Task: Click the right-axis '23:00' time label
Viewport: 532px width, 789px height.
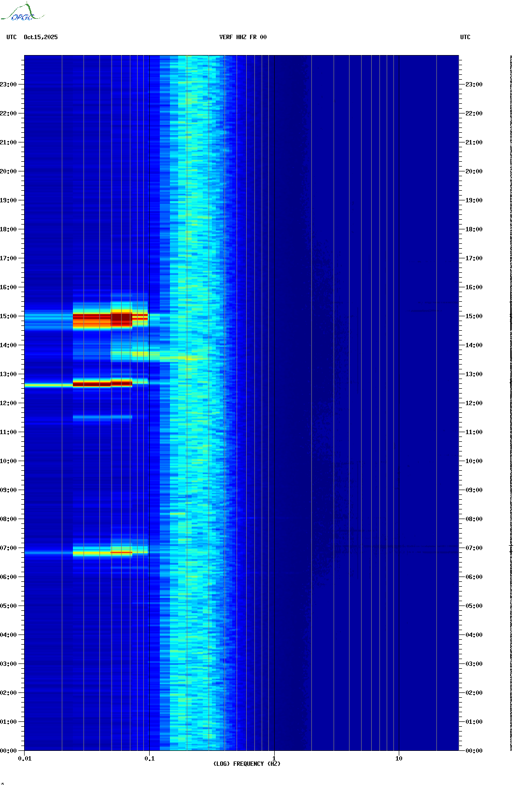Action: pyautogui.click(x=474, y=85)
